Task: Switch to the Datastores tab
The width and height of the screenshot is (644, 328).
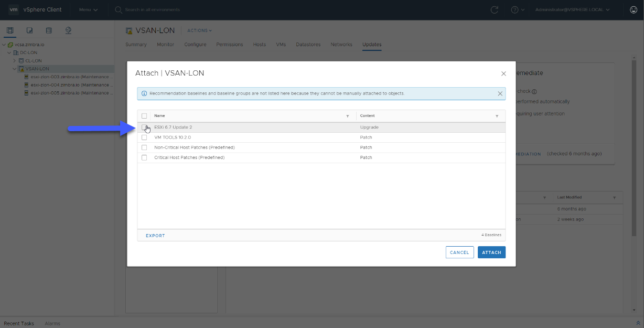Action: [x=308, y=45]
